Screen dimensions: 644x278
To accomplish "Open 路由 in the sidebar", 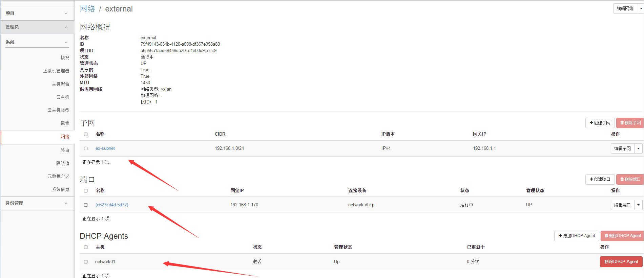I will pos(65,150).
